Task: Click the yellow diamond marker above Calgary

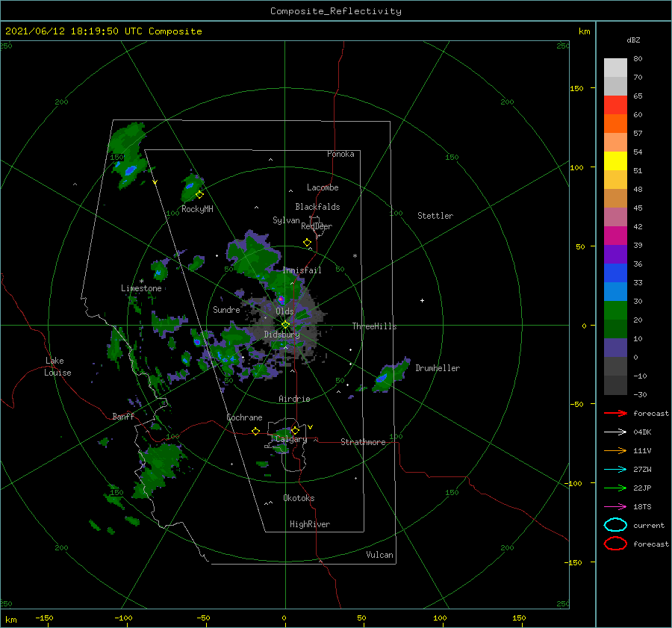Action: 295,430
